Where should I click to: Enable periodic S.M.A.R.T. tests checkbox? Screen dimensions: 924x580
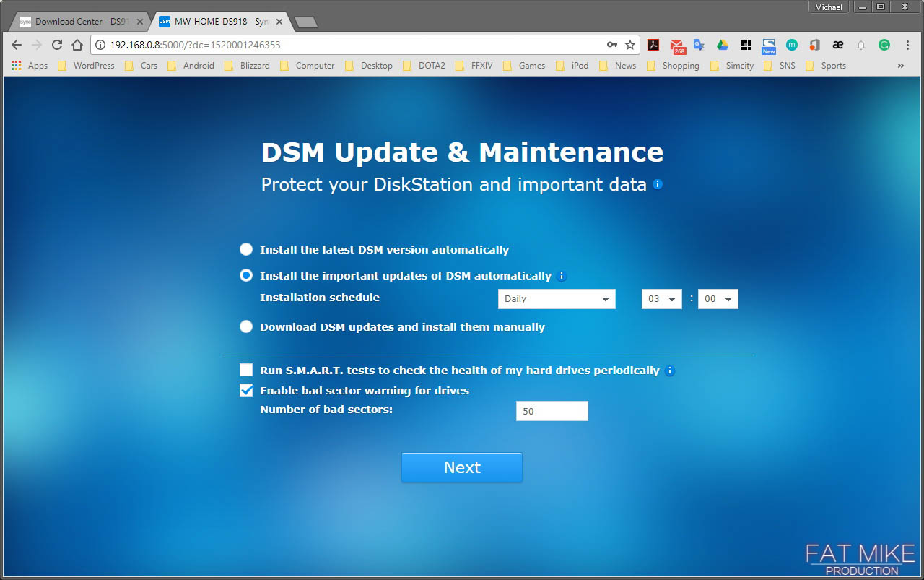pyautogui.click(x=246, y=370)
